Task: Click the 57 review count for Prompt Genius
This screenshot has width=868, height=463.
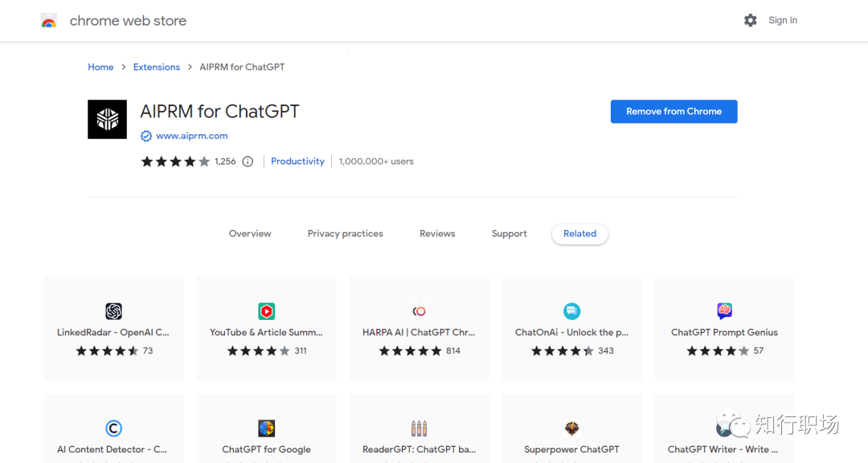Action: (x=759, y=351)
